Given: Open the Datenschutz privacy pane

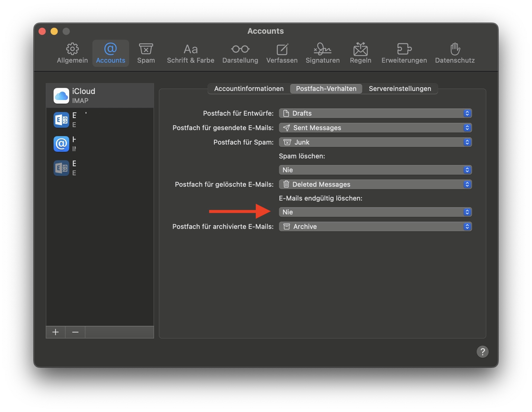Looking at the screenshot, I should coord(455,53).
